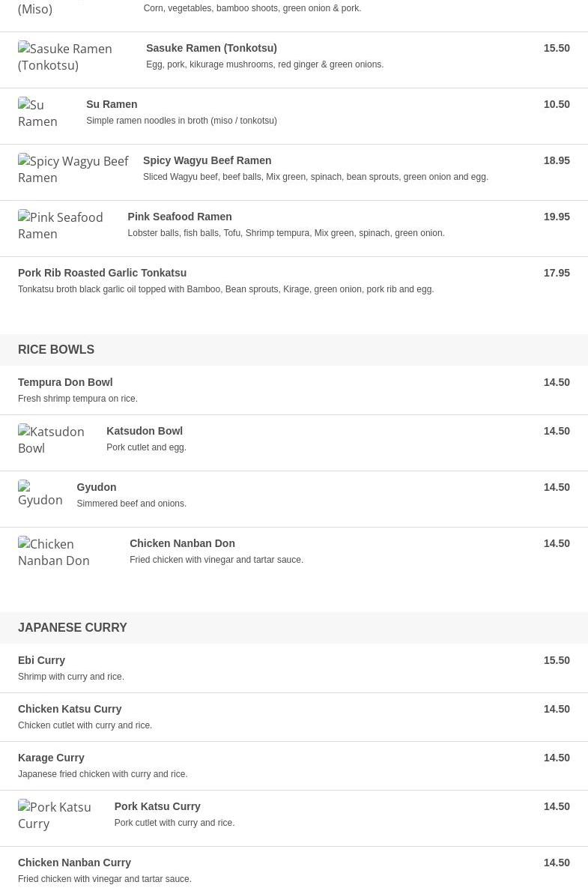
Task: Select Chicken Katsu Curry from the menu
Action: coord(70,709)
